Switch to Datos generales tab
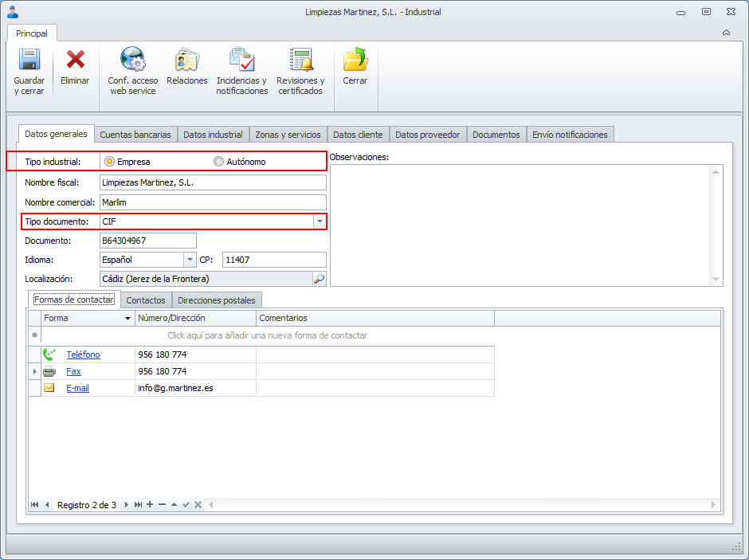 click(x=56, y=134)
